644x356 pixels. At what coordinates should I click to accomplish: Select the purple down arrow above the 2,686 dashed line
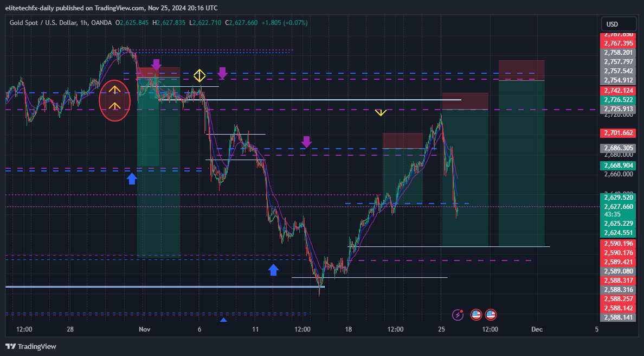pos(306,142)
